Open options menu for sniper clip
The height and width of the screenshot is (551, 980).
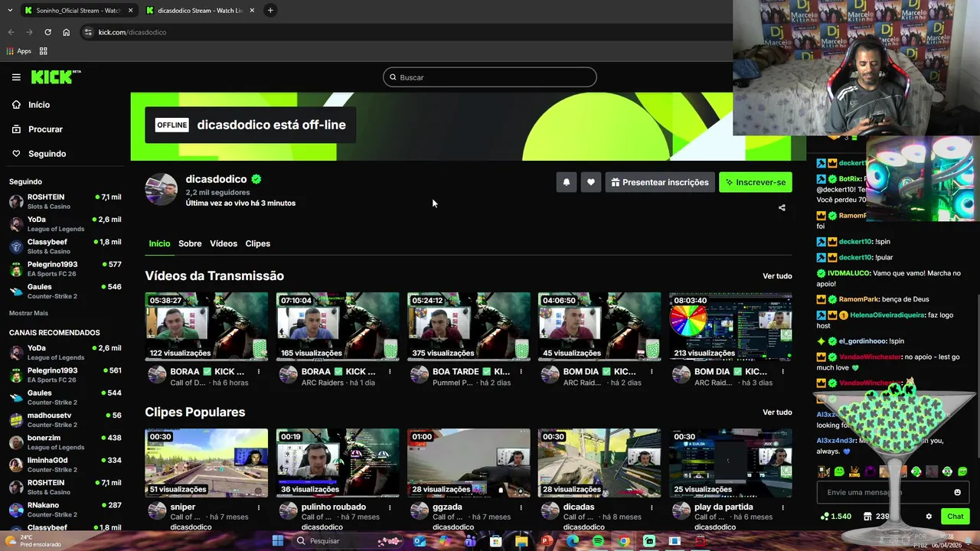click(x=259, y=507)
